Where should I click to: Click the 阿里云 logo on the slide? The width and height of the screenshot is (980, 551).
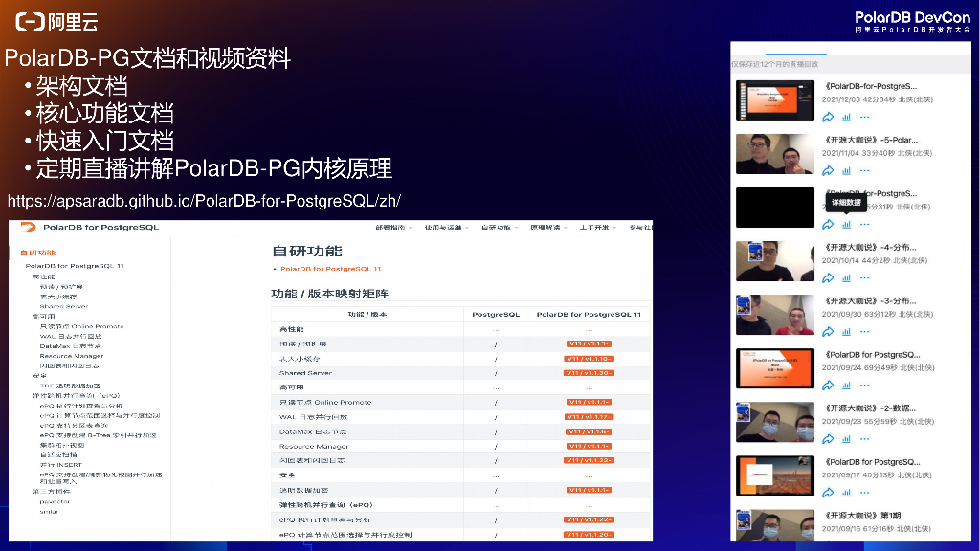56,22
